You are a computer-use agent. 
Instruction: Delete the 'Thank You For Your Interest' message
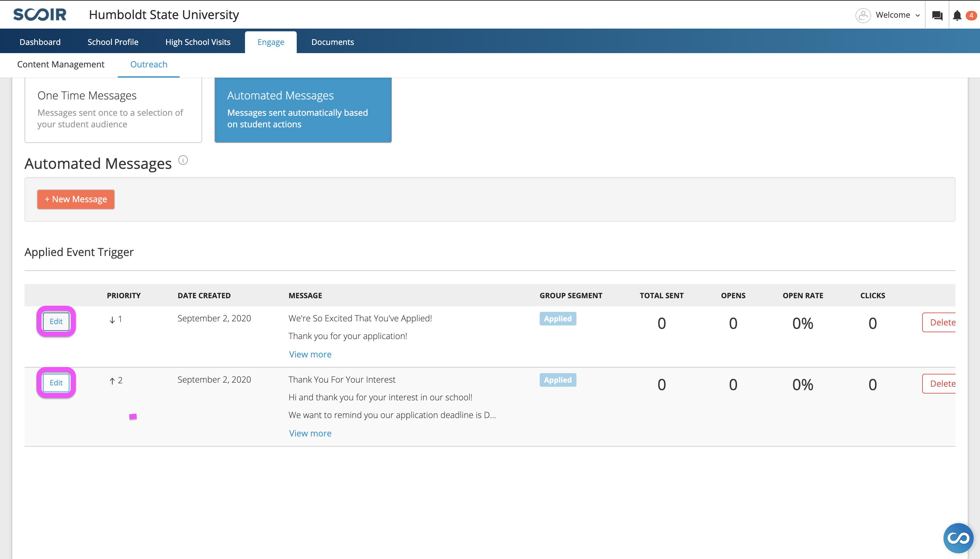[x=938, y=384]
